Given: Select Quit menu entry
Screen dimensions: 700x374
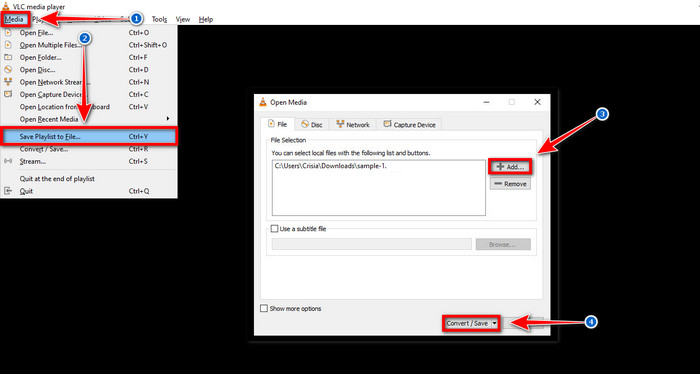Looking at the screenshot, I should (89, 191).
